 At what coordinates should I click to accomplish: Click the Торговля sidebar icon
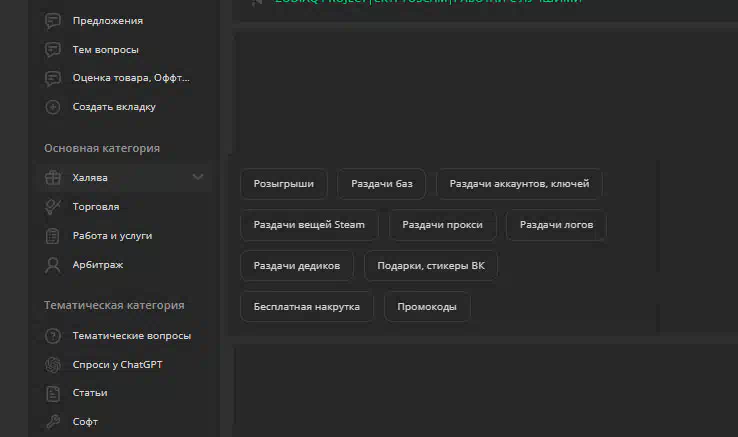pos(53,207)
